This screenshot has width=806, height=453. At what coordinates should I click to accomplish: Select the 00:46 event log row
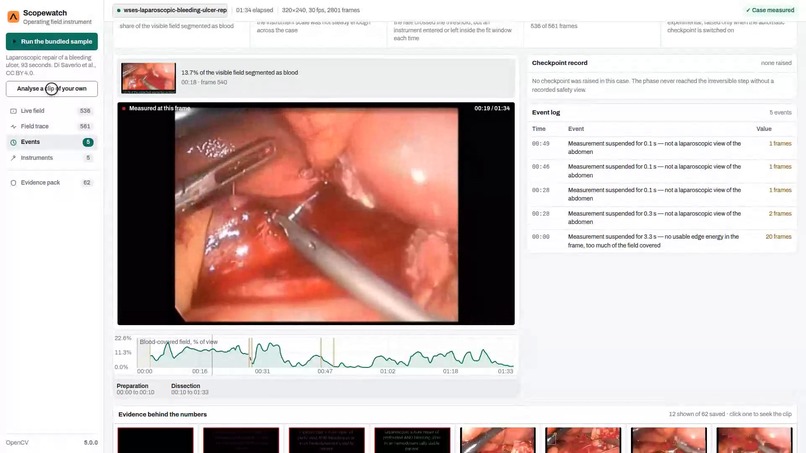pyautogui.click(x=662, y=171)
